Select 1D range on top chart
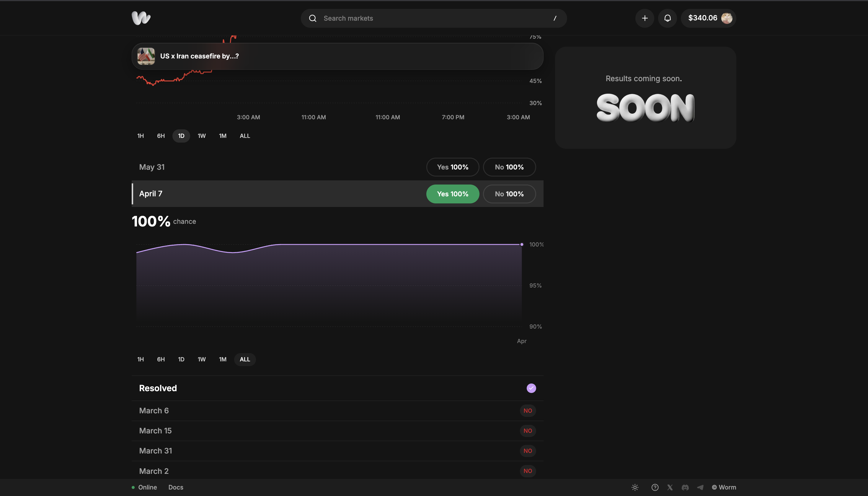Image resolution: width=868 pixels, height=496 pixels. coord(181,136)
